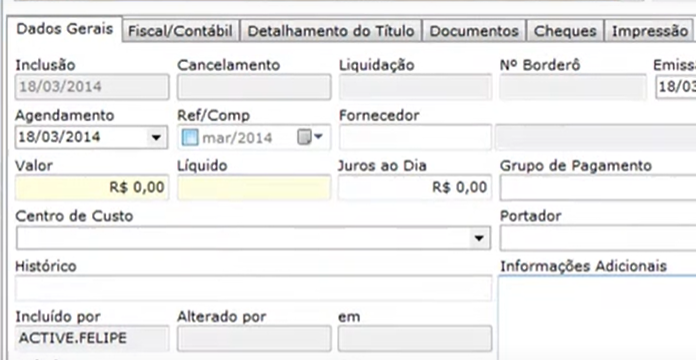
Task: Click the Grupo de Pagamento field
Action: [598, 188]
